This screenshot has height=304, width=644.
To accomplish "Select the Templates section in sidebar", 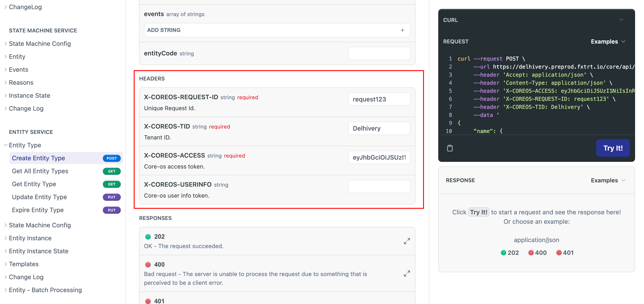I will pos(24,264).
